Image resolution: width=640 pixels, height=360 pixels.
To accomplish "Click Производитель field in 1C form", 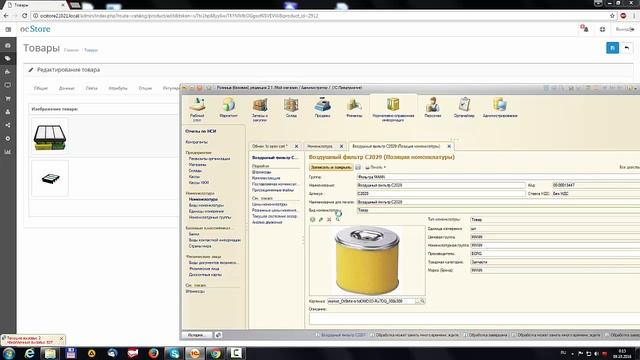I will [555, 253].
